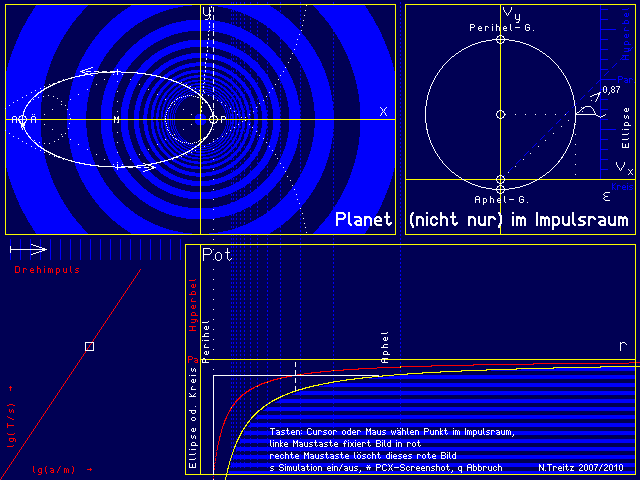Click the square marker on the lg(T/s) line
The width and height of the screenshot is (640, 480).
89,346
